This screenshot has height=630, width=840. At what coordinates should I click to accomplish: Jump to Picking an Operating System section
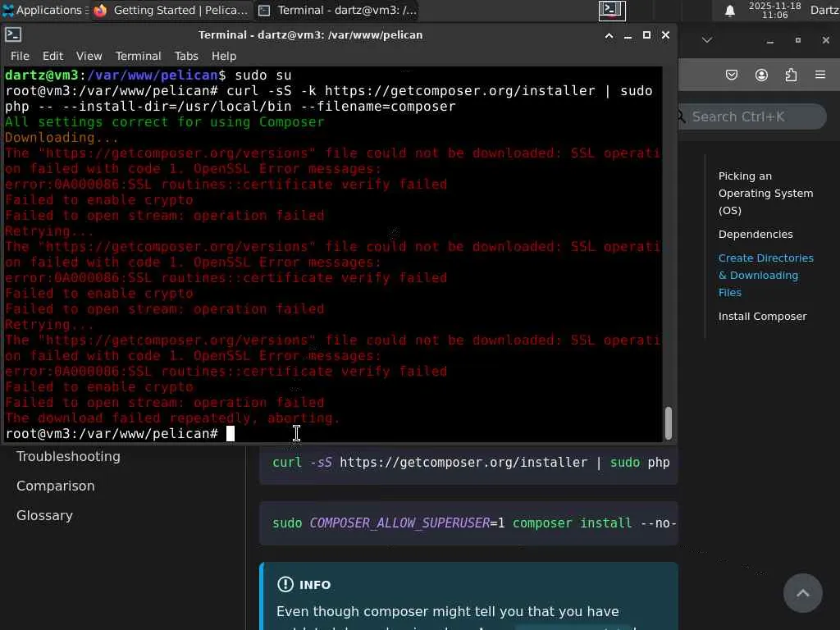pyautogui.click(x=765, y=193)
